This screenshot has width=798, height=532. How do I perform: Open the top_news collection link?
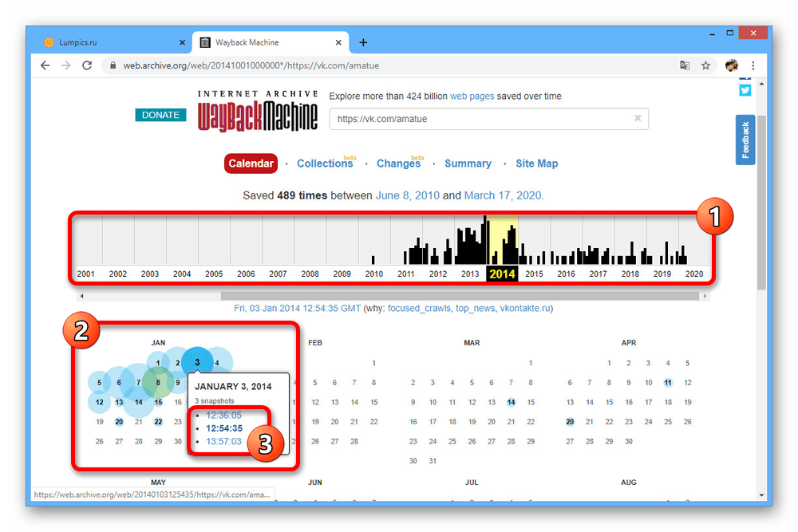(475, 308)
